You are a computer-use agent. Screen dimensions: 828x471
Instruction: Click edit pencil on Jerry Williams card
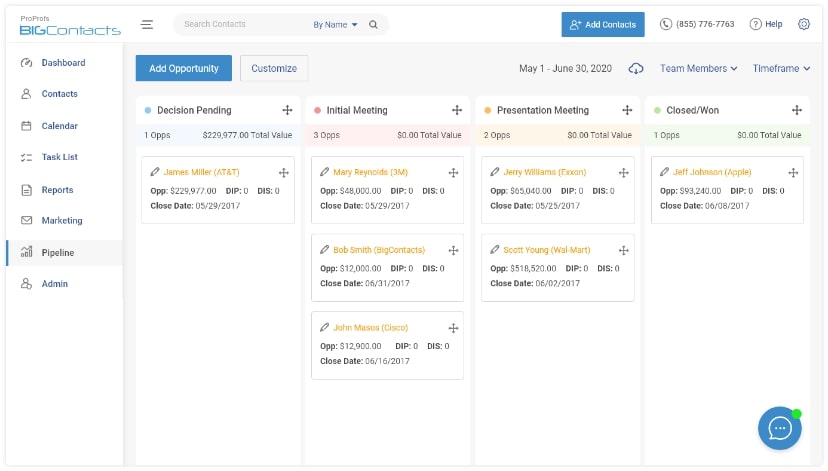point(494,172)
